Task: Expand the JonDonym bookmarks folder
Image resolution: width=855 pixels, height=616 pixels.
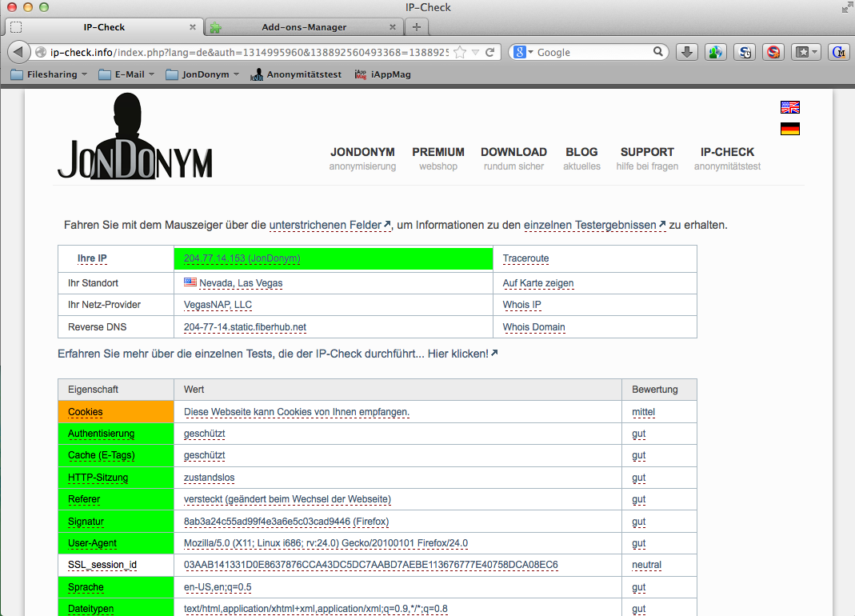Action: (202, 74)
